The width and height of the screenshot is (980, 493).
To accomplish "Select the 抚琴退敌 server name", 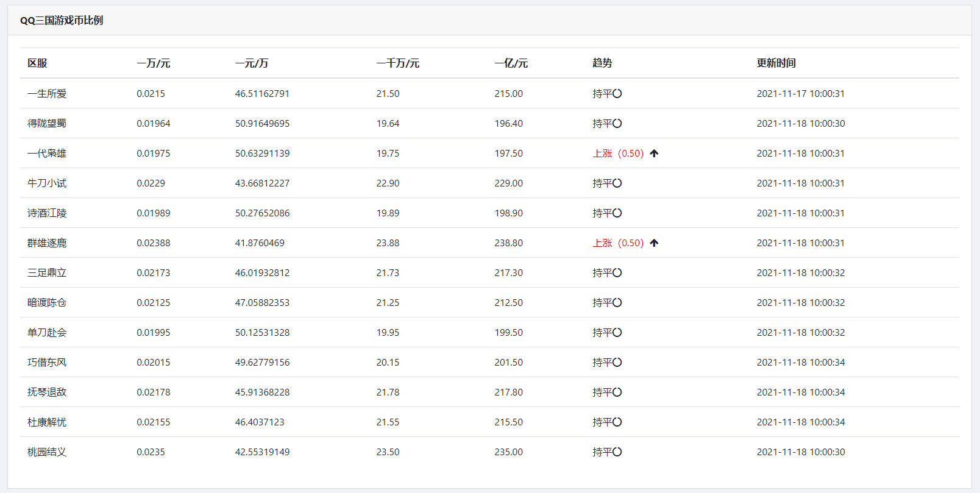I will pyautogui.click(x=47, y=392).
